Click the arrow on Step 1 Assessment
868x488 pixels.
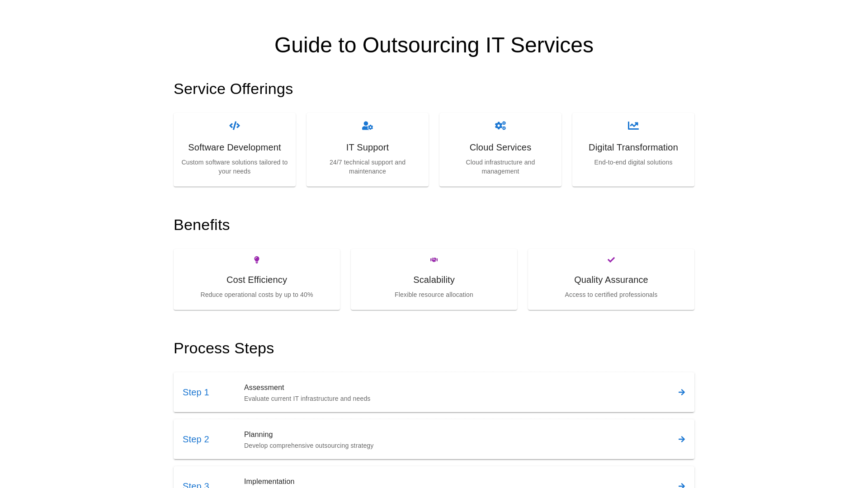pos(682,392)
